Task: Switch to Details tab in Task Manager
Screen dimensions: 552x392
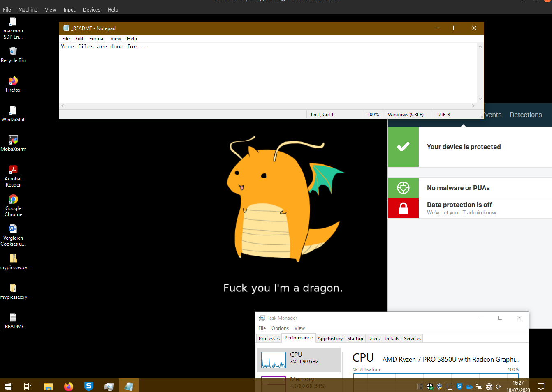Action: click(x=392, y=339)
